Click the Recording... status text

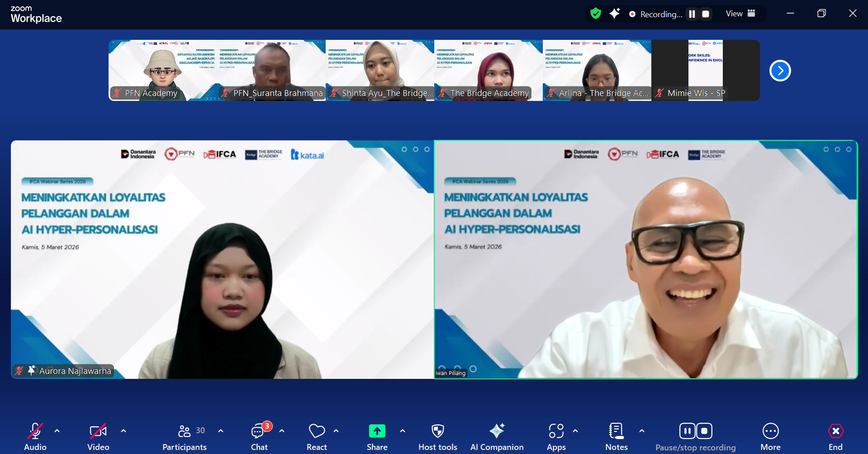tap(661, 14)
